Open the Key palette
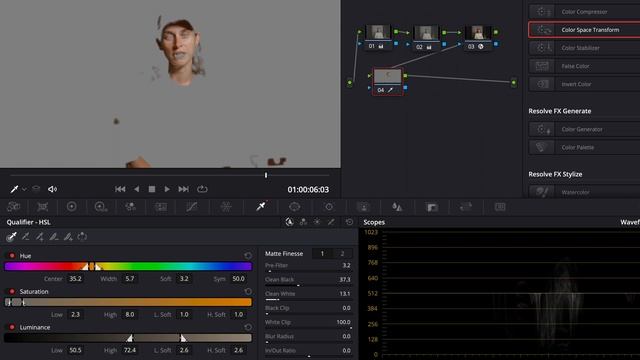This screenshot has height=360, width=640. 432,207
